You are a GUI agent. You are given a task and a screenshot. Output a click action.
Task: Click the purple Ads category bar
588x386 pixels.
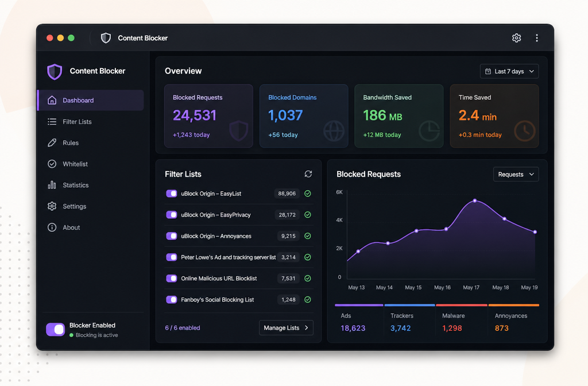coord(359,306)
